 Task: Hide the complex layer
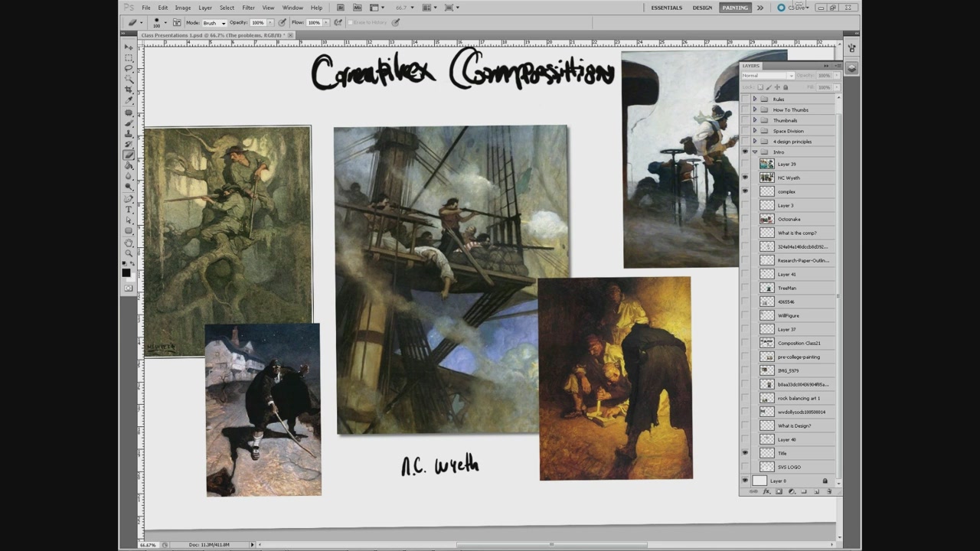(745, 191)
